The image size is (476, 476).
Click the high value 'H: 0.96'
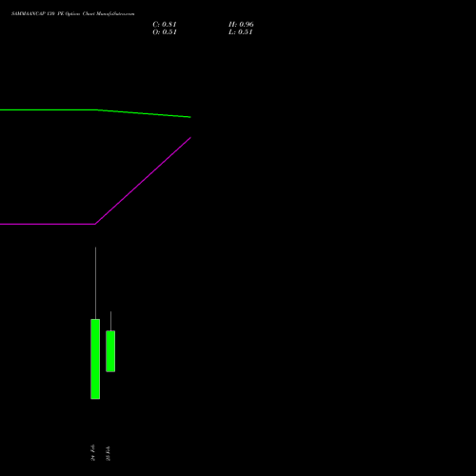[x=241, y=25]
